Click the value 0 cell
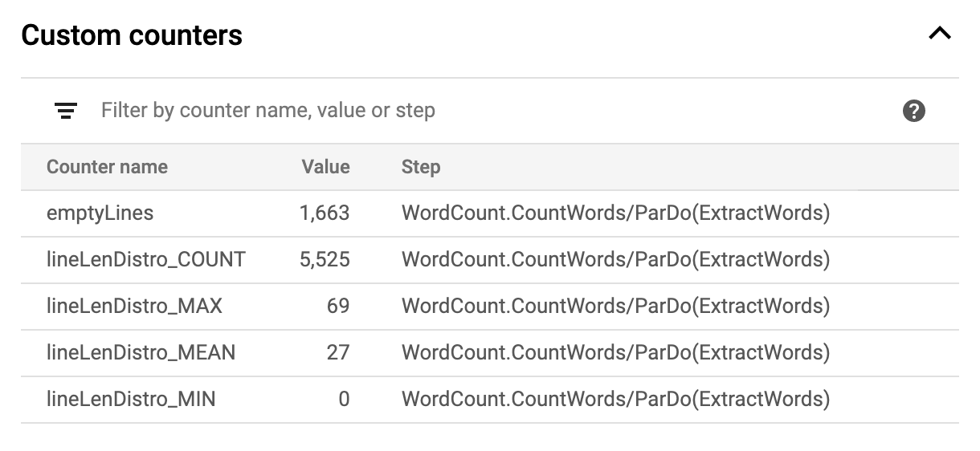This screenshot has width=980, height=451. [344, 399]
